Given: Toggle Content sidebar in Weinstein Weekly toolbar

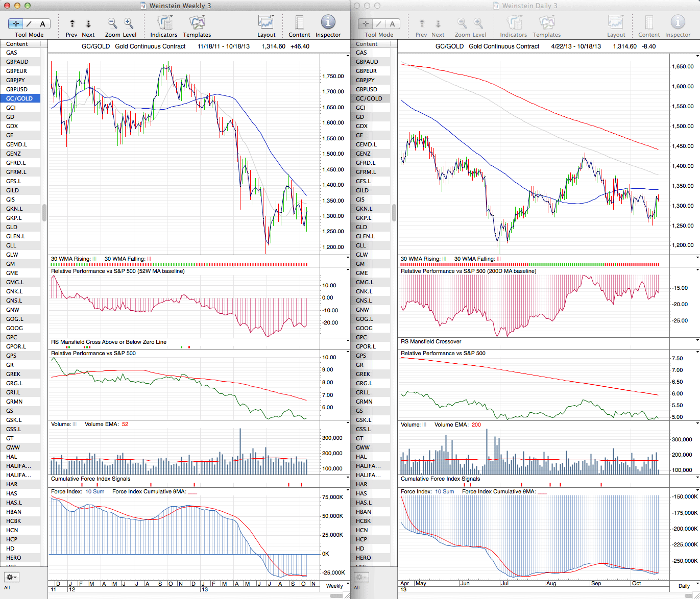Looking at the screenshot, I should click(x=299, y=23).
